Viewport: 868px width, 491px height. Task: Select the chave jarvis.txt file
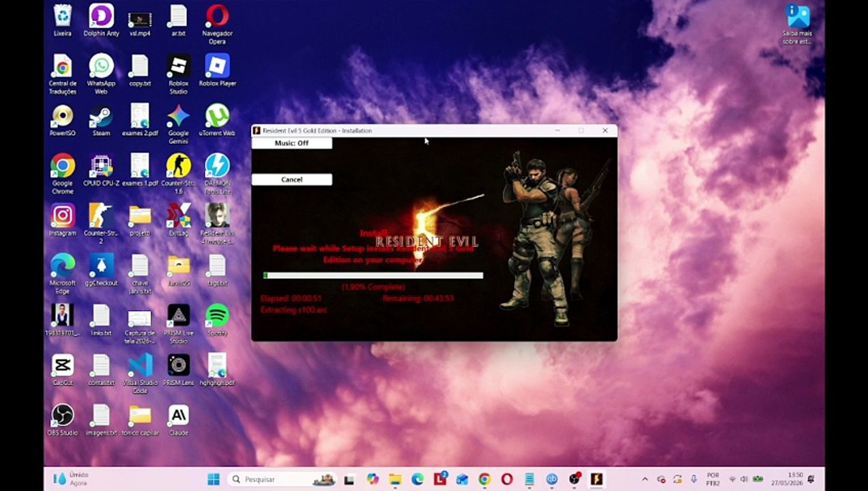coord(140,273)
